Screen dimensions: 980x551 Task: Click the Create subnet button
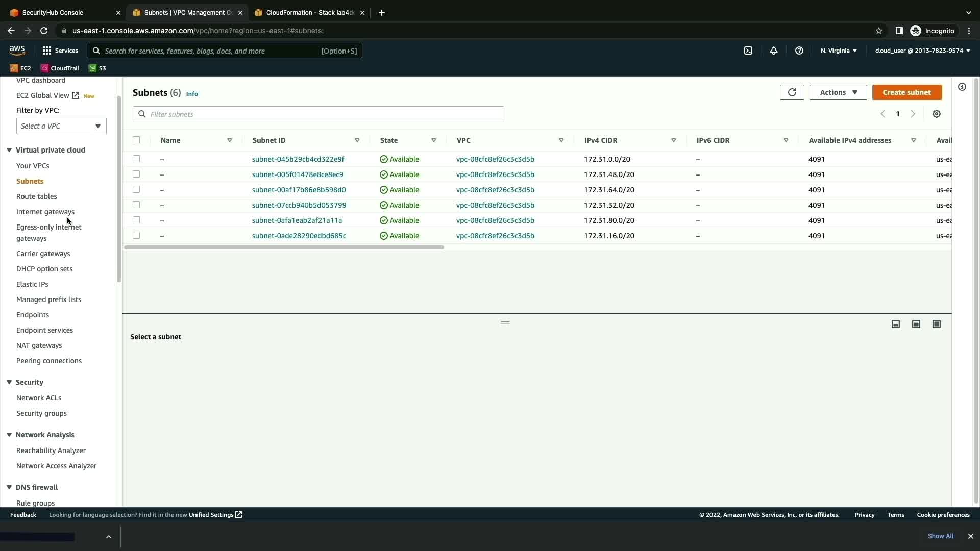[x=906, y=92]
